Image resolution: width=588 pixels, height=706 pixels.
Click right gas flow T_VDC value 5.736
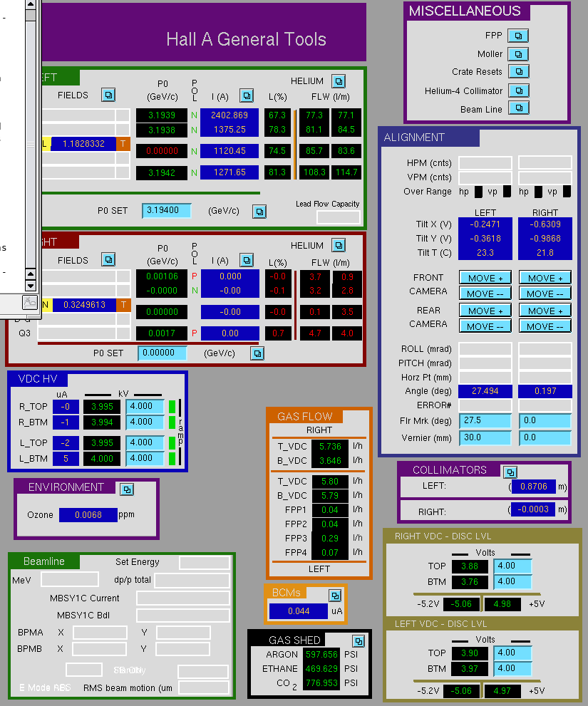(x=330, y=447)
